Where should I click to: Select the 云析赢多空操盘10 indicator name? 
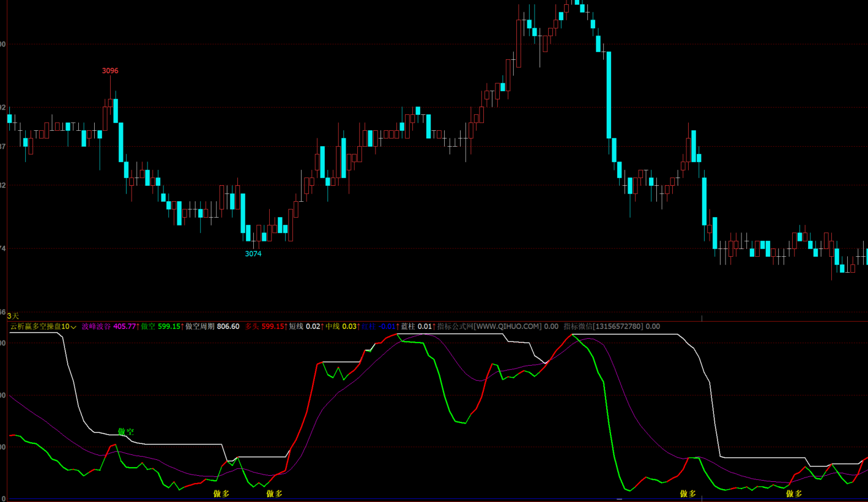pyautogui.click(x=40, y=327)
